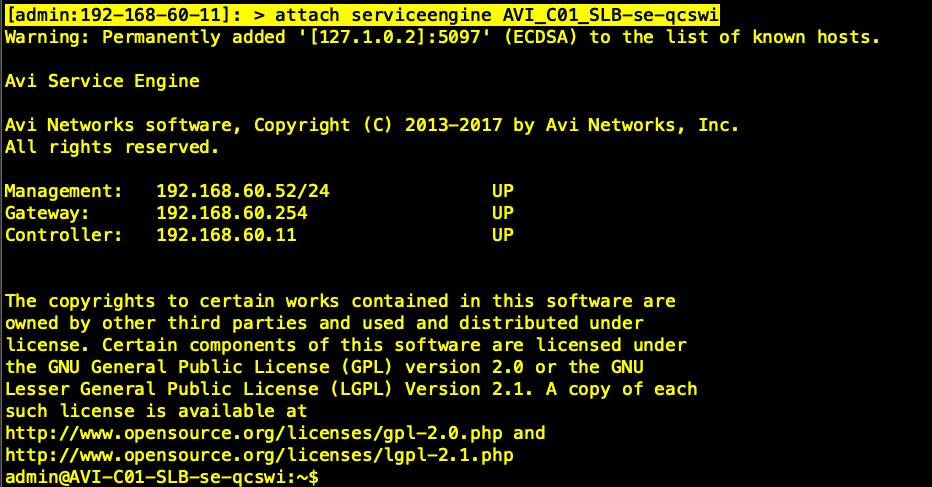Screen dimensions: 932x487
Task: Click the [127.1.0.2]:5097 host text
Action: [395, 37]
